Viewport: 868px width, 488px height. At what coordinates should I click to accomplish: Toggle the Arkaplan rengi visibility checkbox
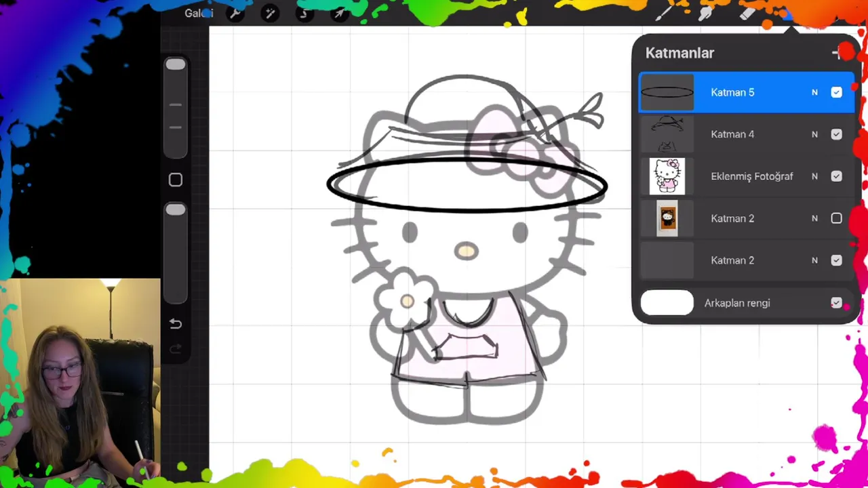836,303
